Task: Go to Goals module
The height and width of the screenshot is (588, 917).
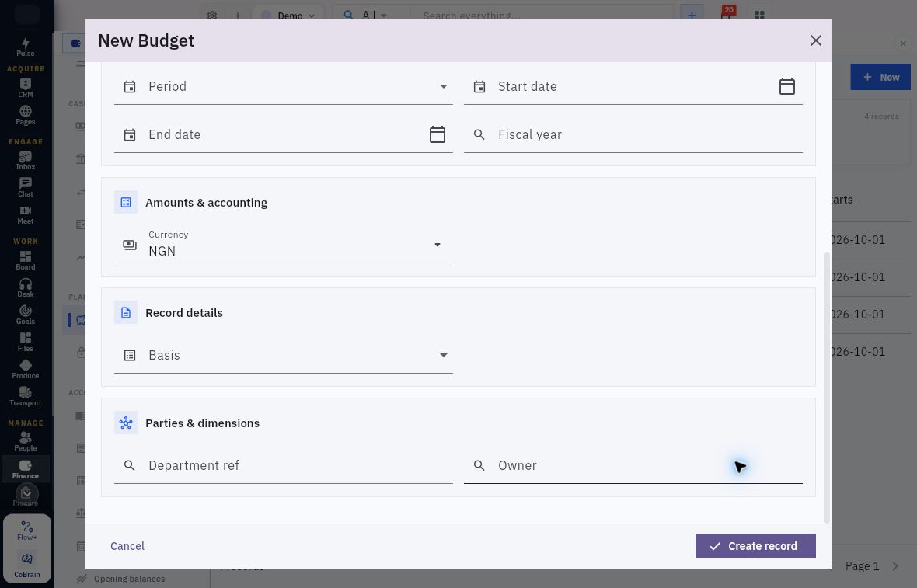Action: point(25,315)
